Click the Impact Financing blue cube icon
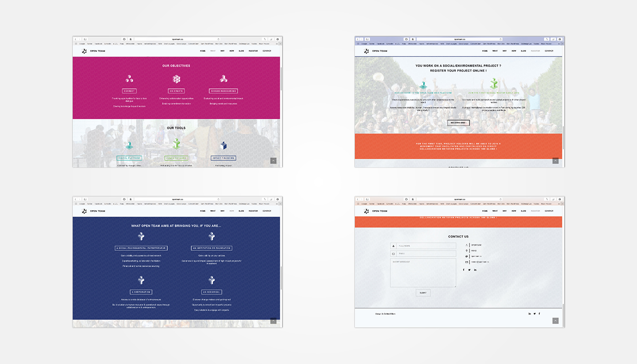 (223, 146)
